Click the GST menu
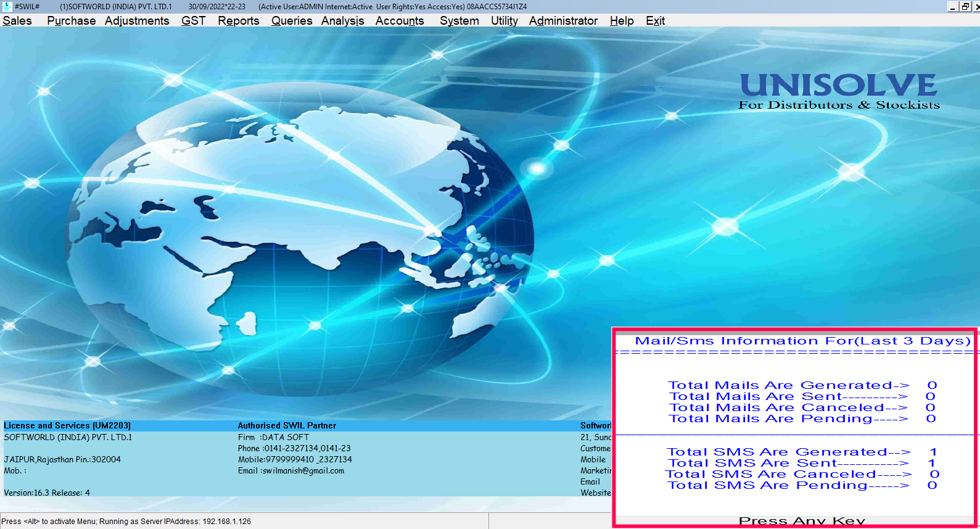This screenshot has height=529, width=980. point(193,21)
